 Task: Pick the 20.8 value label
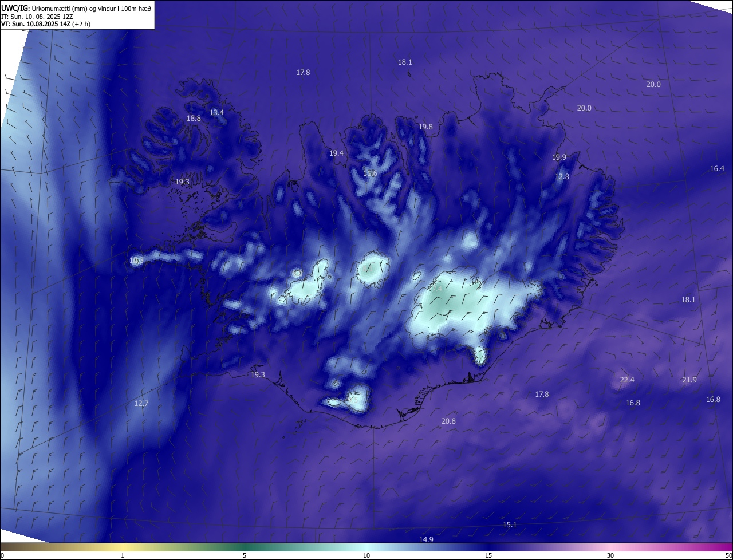tap(448, 421)
